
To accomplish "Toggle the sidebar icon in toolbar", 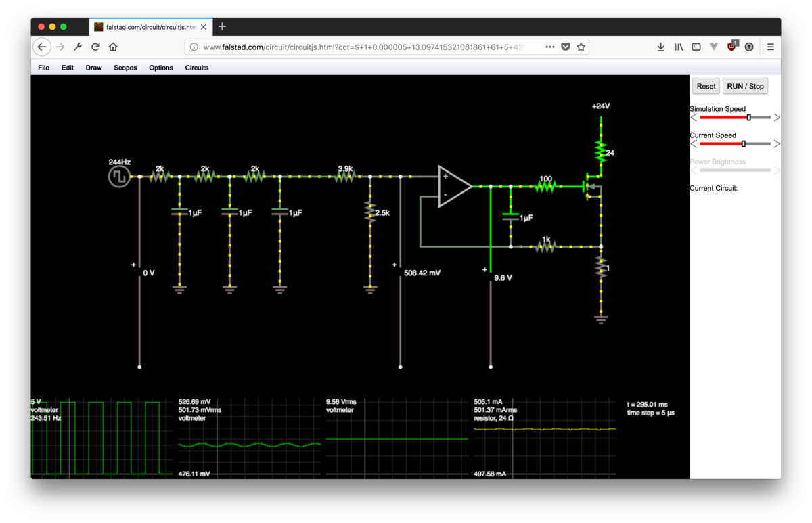I will pos(696,47).
